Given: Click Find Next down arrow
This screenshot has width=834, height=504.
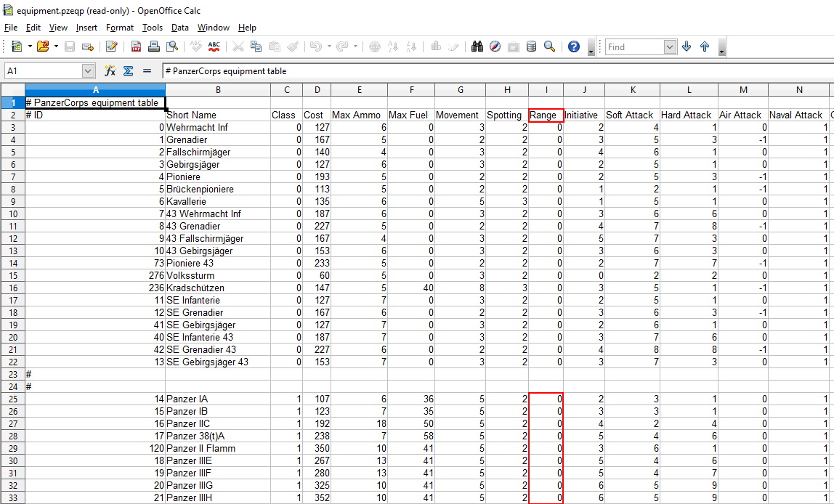Looking at the screenshot, I should 687,46.
